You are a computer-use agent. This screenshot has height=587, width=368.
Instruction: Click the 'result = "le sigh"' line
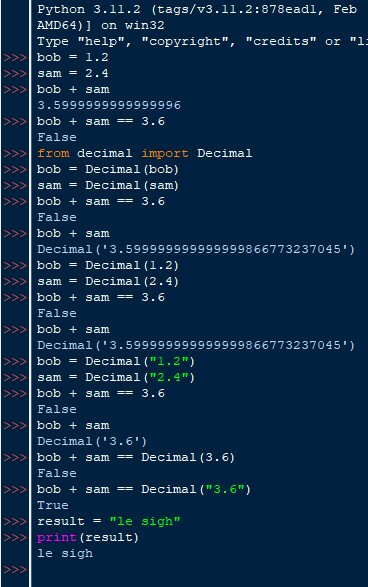[x=109, y=521]
